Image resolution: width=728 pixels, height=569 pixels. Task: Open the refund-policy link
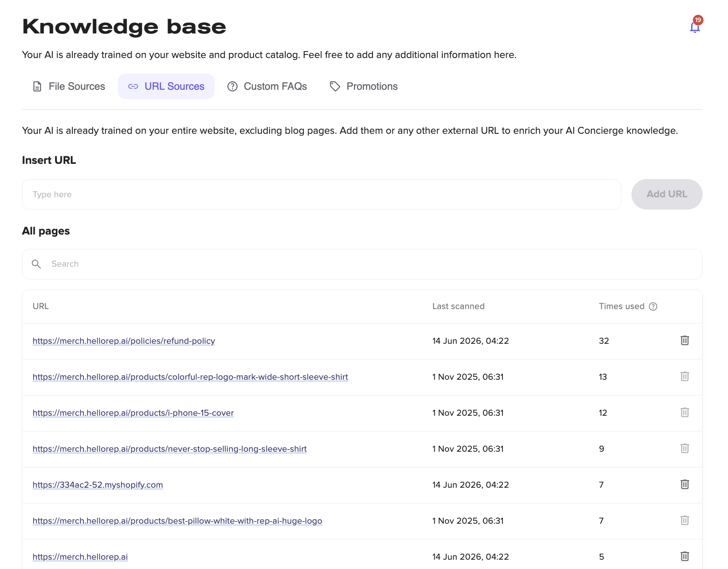click(124, 341)
